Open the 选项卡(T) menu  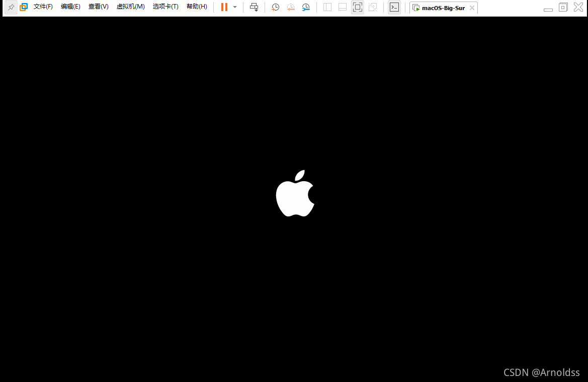[165, 7]
